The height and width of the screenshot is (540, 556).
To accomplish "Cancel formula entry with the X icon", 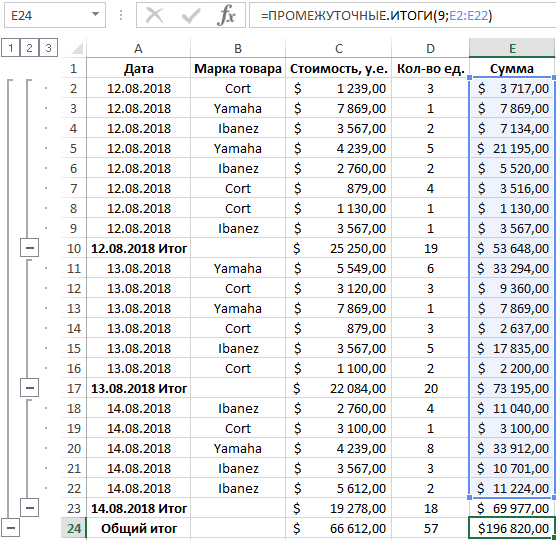I will [x=155, y=15].
